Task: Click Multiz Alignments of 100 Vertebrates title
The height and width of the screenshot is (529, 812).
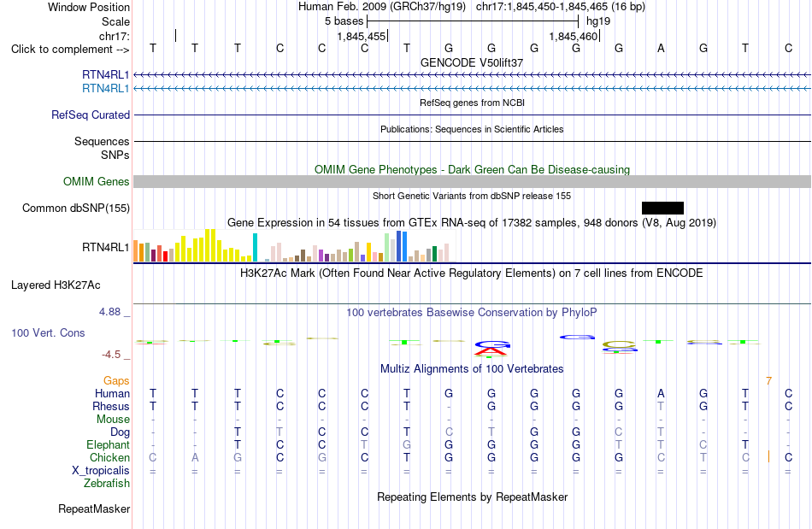Action: 472,369
